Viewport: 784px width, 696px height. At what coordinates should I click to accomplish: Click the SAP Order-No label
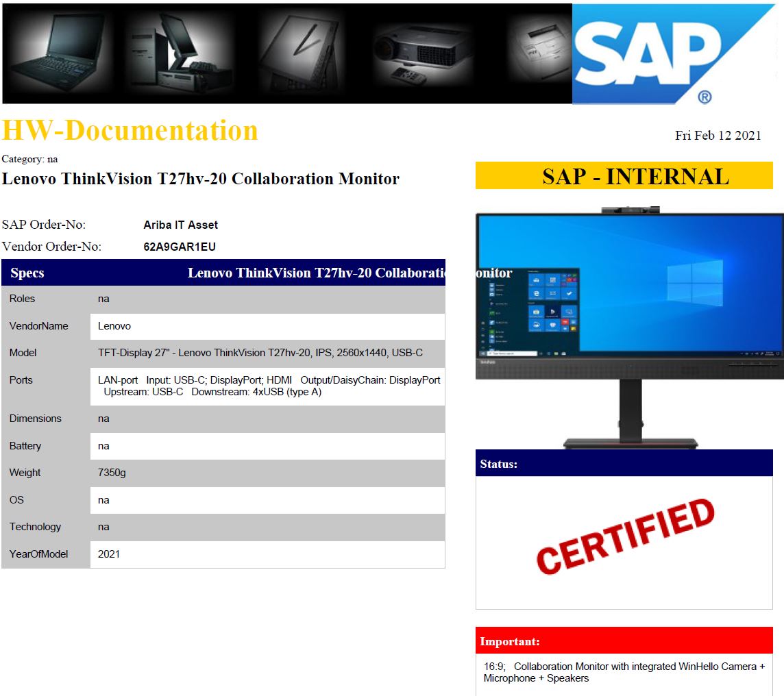point(43,225)
